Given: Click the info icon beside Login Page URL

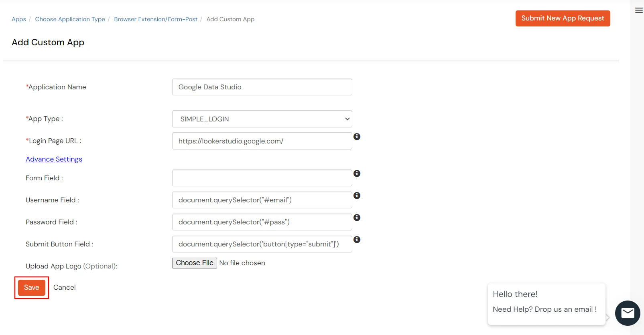Looking at the screenshot, I should [x=357, y=137].
